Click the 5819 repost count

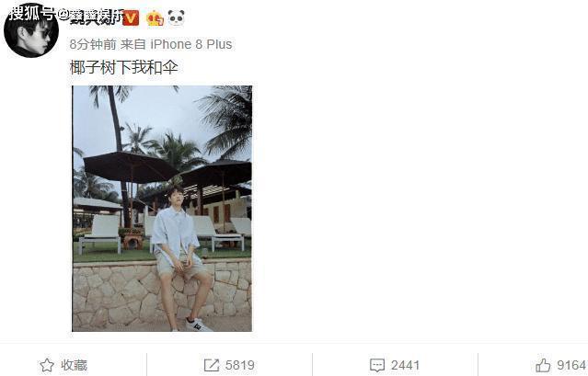(x=240, y=365)
